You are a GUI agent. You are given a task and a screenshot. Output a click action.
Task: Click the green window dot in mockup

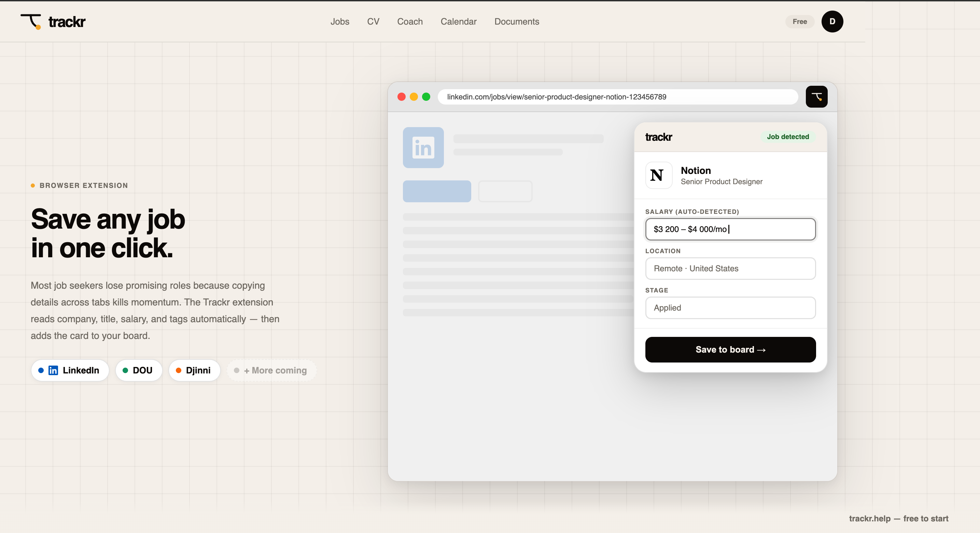(426, 97)
